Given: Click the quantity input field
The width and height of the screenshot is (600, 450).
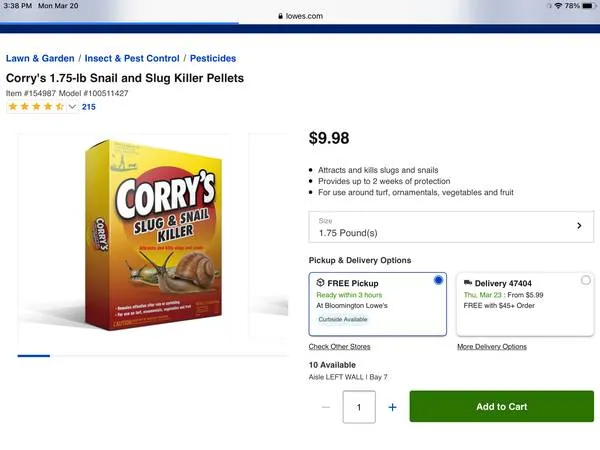Looking at the screenshot, I should tap(359, 407).
